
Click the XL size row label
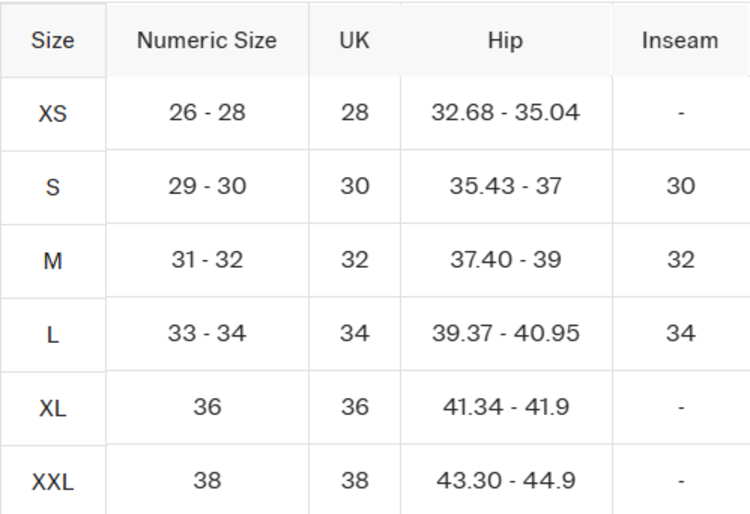52,408
